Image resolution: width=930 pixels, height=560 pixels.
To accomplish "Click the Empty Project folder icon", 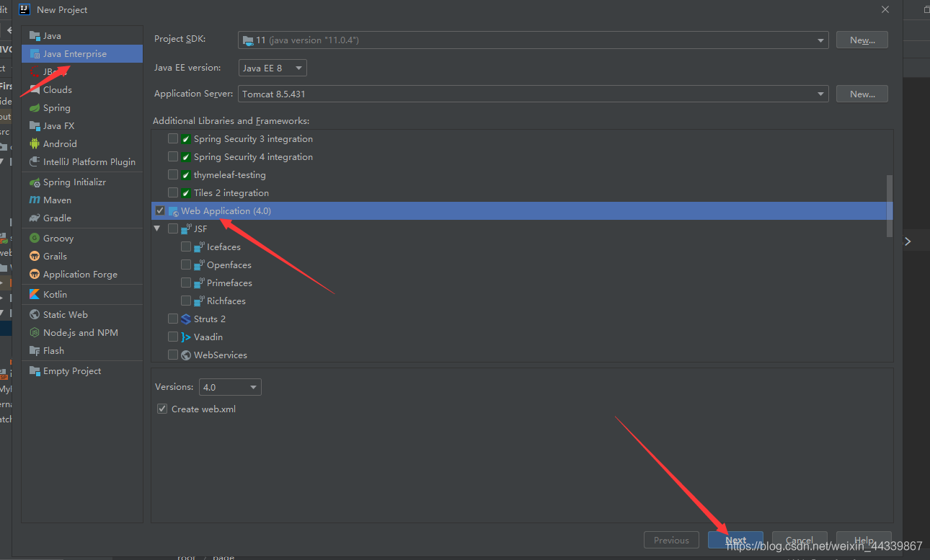I will tap(35, 371).
